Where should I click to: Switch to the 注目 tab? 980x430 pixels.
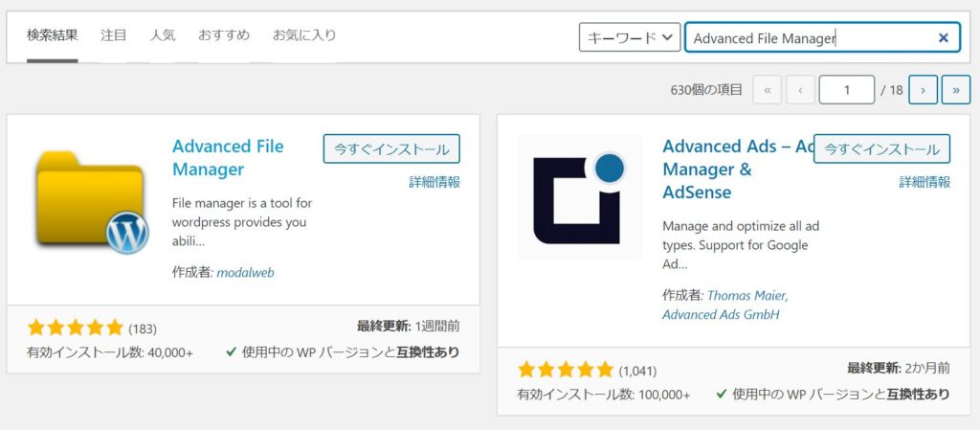click(x=114, y=35)
